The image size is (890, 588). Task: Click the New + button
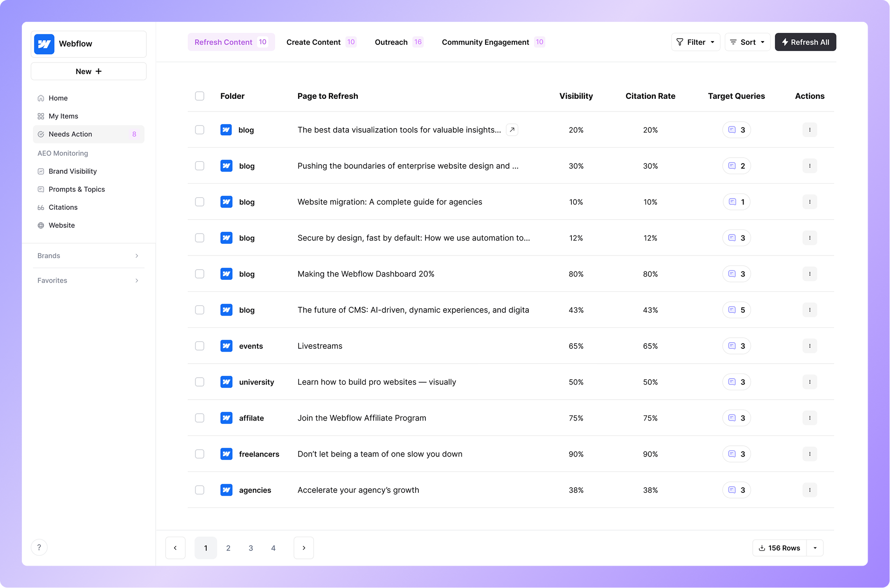[89, 71]
